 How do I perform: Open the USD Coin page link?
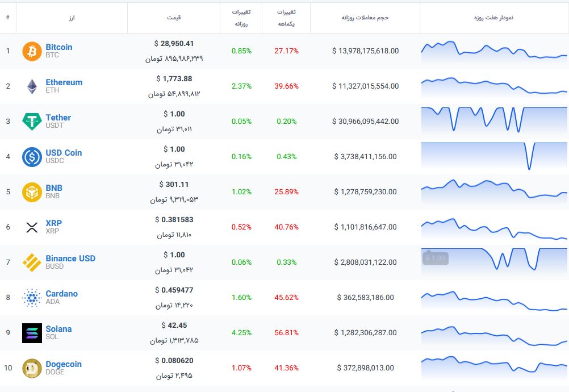click(x=64, y=153)
